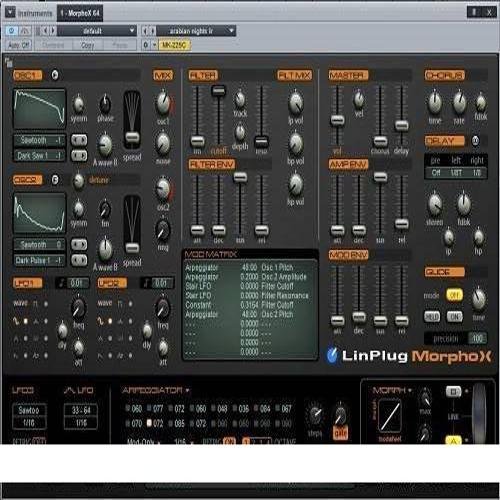
Task: Open OSC1 Sawtooth waveform selector
Action: [x=39, y=140]
